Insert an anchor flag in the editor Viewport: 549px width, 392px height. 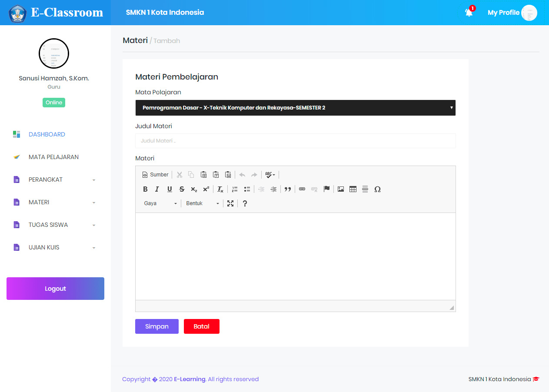click(x=326, y=189)
